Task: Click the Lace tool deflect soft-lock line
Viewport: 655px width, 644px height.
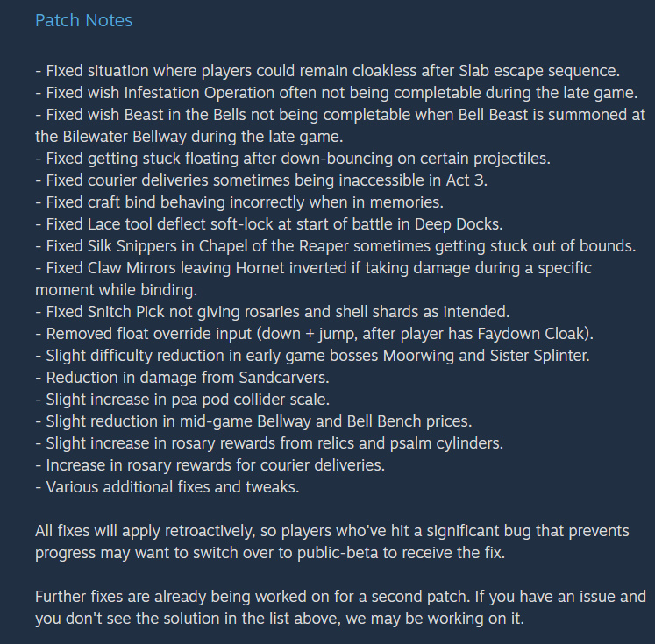Action: (269, 224)
